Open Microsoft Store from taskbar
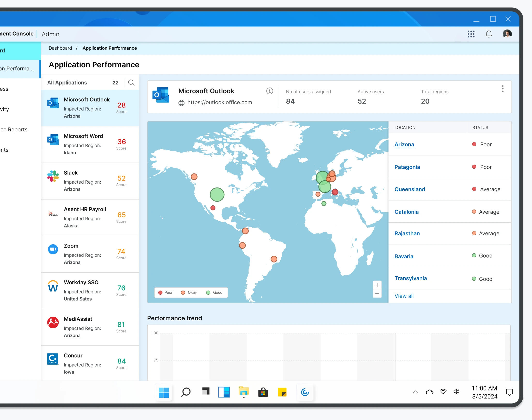Image resolution: width=532 pixels, height=420 pixels. (x=263, y=392)
